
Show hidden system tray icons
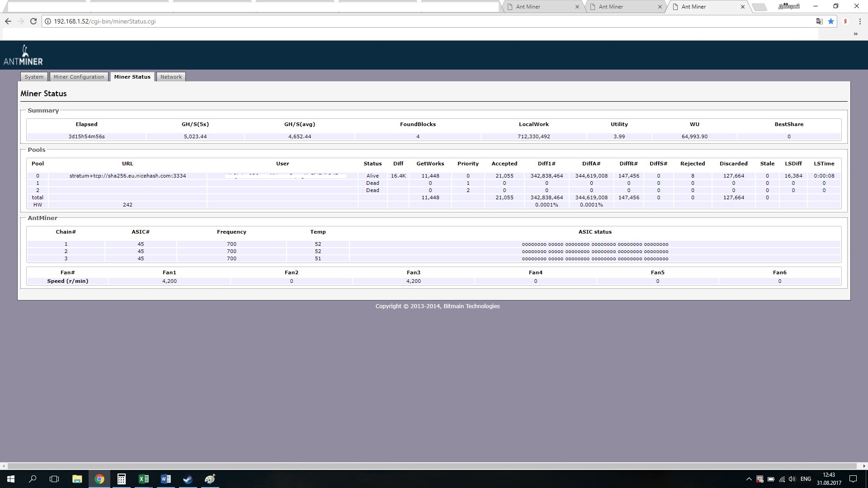point(749,479)
